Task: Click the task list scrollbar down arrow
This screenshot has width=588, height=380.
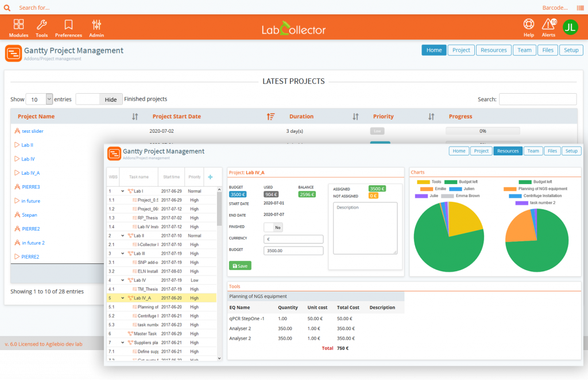Action: 219,358
